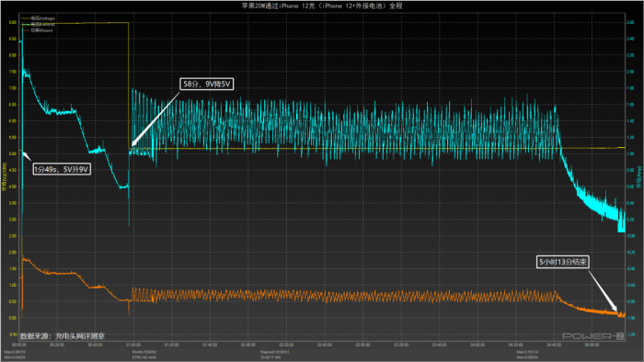Click the 数据来源 source caption text
The width and height of the screenshot is (644, 362).
point(63,336)
